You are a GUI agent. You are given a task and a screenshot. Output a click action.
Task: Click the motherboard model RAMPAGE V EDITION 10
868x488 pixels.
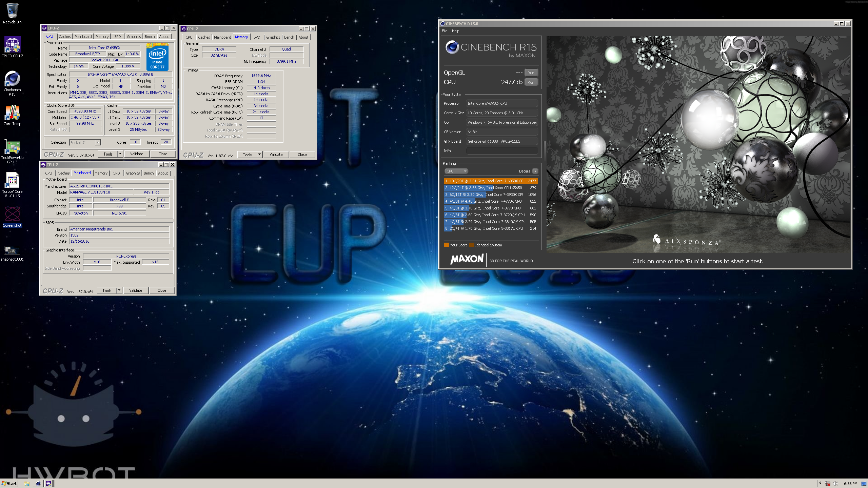[x=101, y=192]
